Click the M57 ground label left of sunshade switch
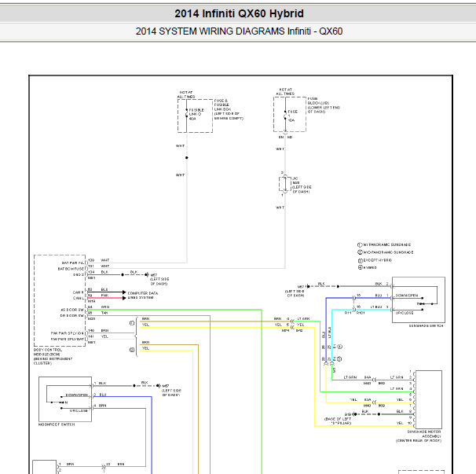The image size is (476, 474). tap(301, 287)
